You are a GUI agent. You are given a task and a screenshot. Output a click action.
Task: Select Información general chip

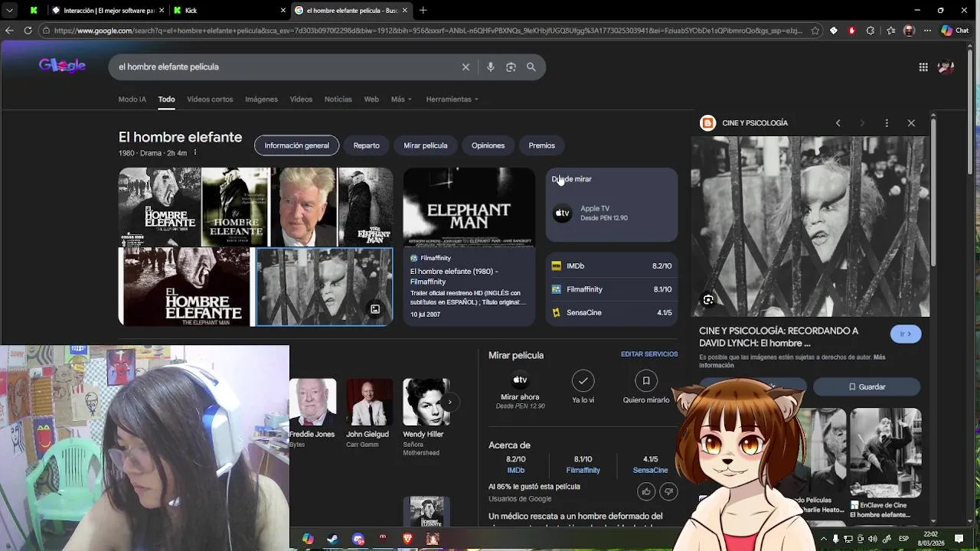pos(296,145)
